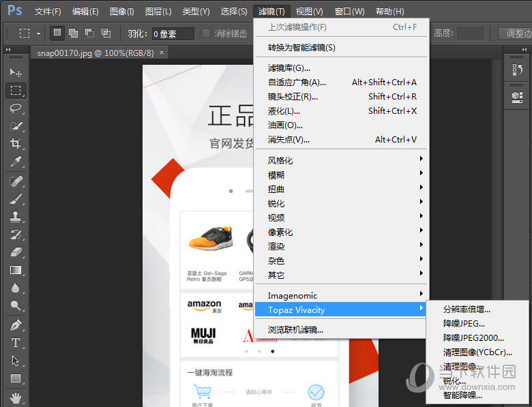Viewport: 532px width, 407px height.
Task: Select the Quick Selection tool
Action: coord(16,127)
